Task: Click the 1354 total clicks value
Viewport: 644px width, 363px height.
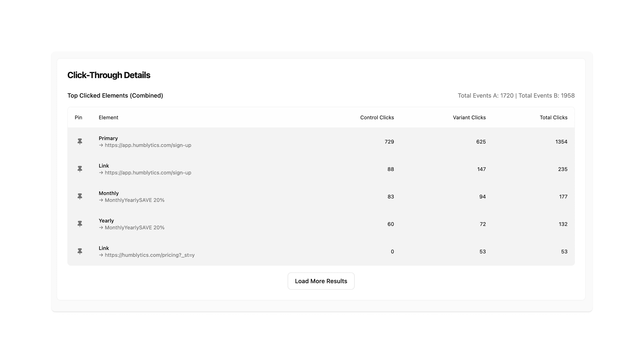Action: [x=561, y=142]
